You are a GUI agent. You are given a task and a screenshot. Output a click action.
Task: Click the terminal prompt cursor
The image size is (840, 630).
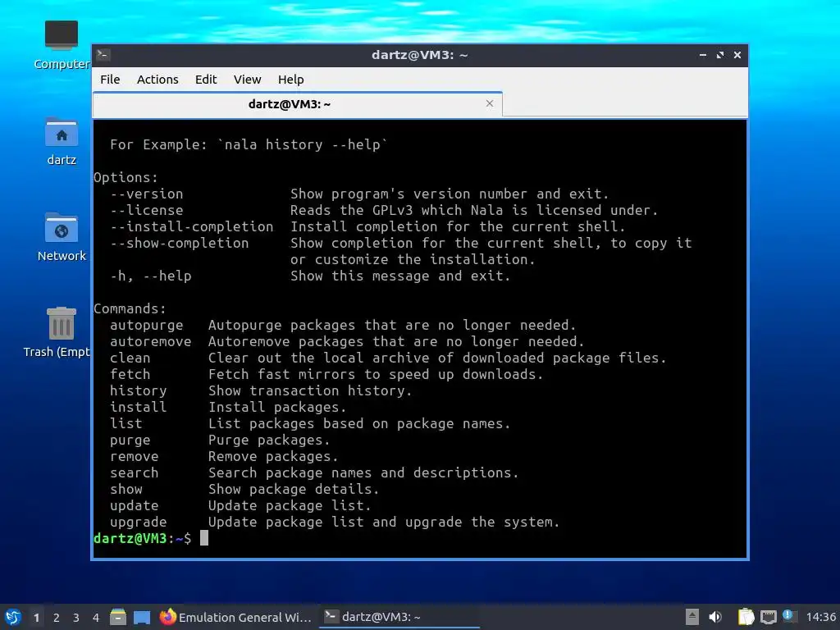(204, 538)
